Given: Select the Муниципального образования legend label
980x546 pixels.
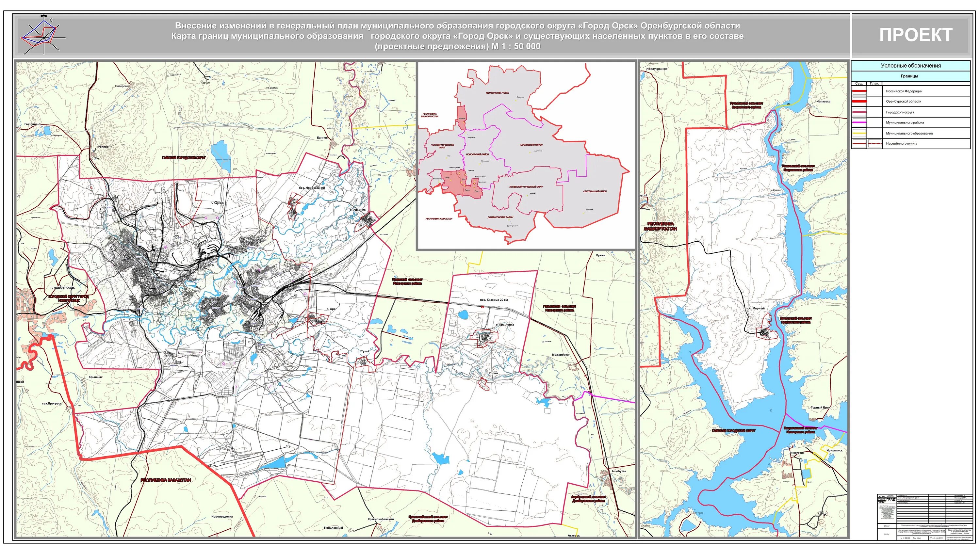Looking at the screenshot, I should 909,133.
